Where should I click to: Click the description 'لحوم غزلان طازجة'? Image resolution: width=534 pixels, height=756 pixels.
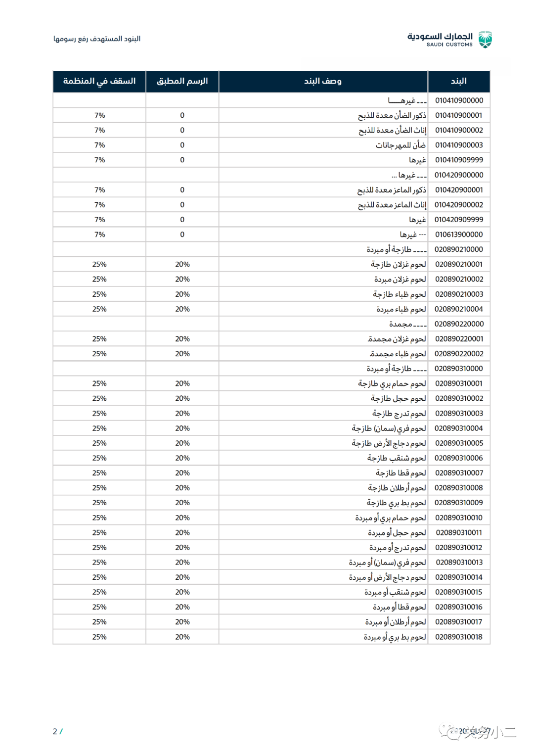398,264
